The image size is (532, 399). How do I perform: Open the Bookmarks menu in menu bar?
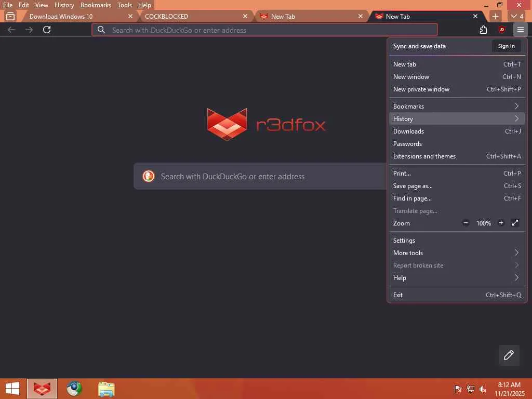96,5
